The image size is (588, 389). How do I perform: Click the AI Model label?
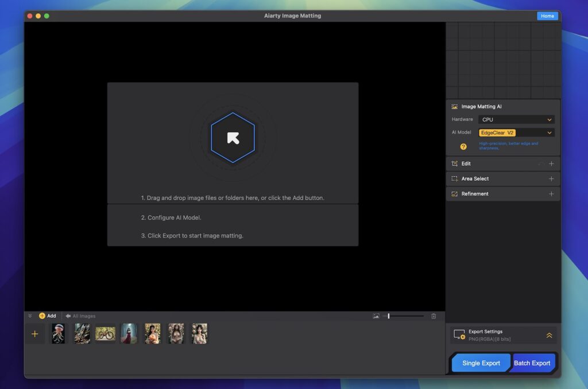pyautogui.click(x=461, y=133)
